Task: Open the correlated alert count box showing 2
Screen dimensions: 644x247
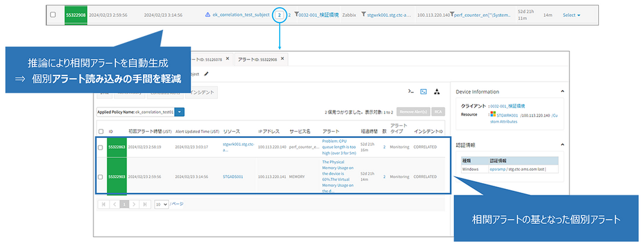Action: tap(279, 15)
